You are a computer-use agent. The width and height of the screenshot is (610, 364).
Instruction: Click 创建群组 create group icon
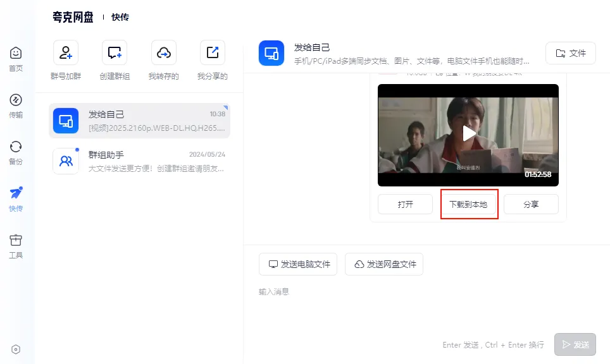[115, 52]
